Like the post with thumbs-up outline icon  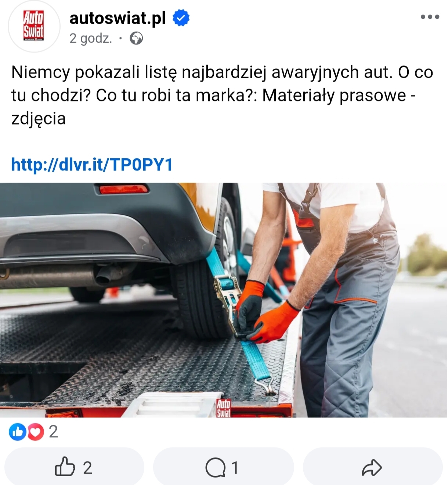65,467
